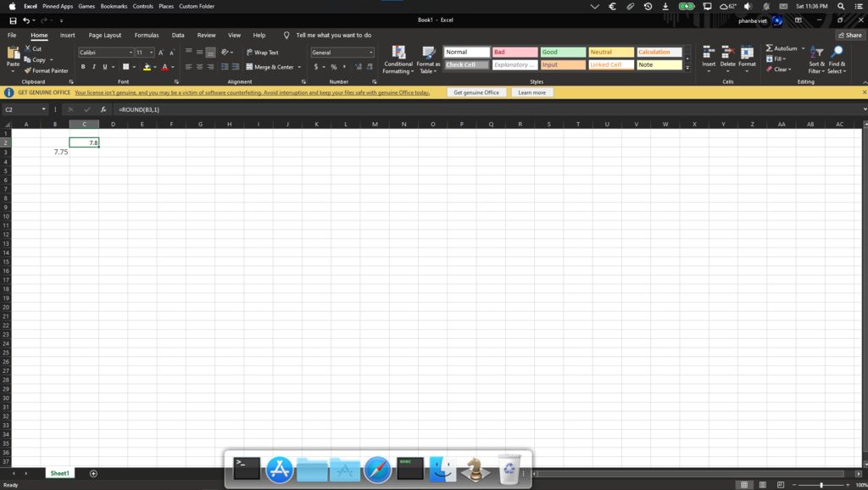
Task: Click the Learn more button
Action: click(x=532, y=92)
